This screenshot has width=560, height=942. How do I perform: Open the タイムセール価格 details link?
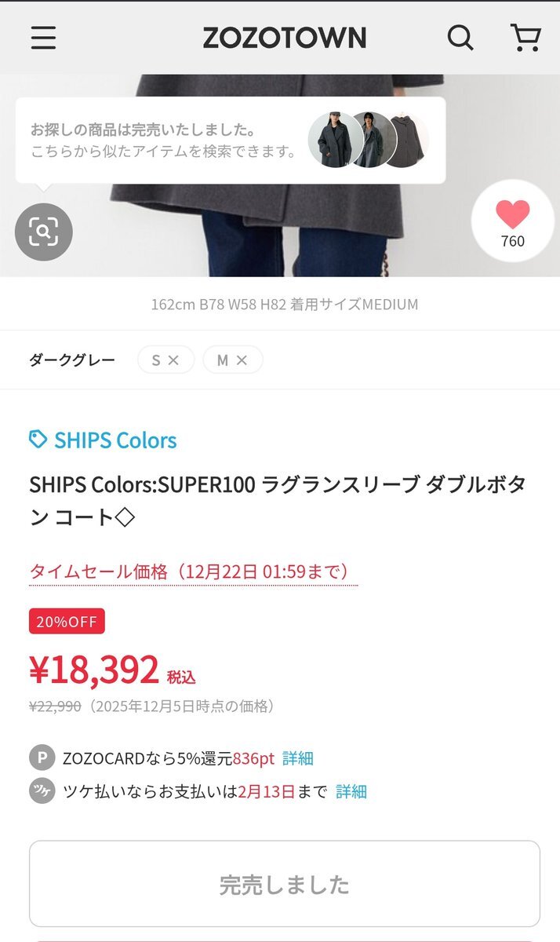193,572
